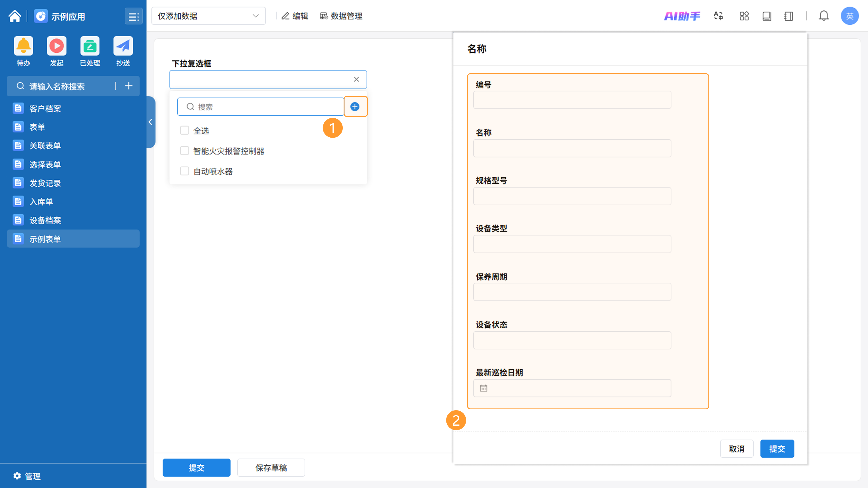
Task: Open the 发起 play shortcut
Action: tap(56, 46)
